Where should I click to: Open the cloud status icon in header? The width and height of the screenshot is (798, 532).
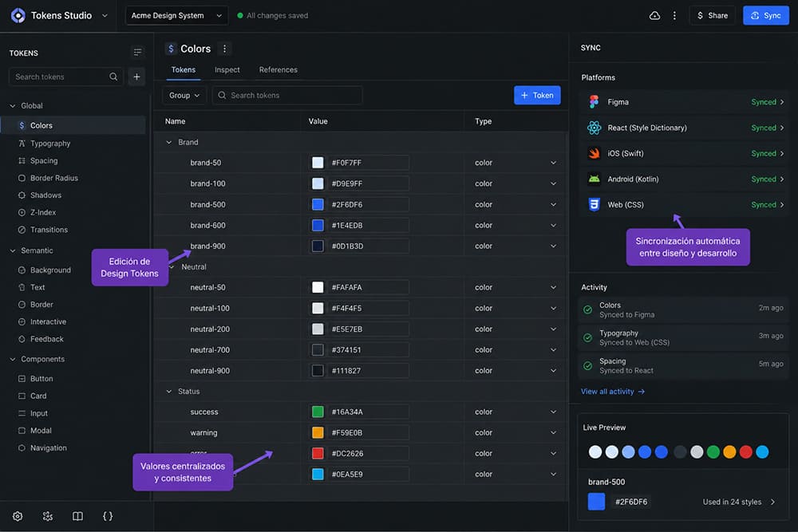[654, 16]
